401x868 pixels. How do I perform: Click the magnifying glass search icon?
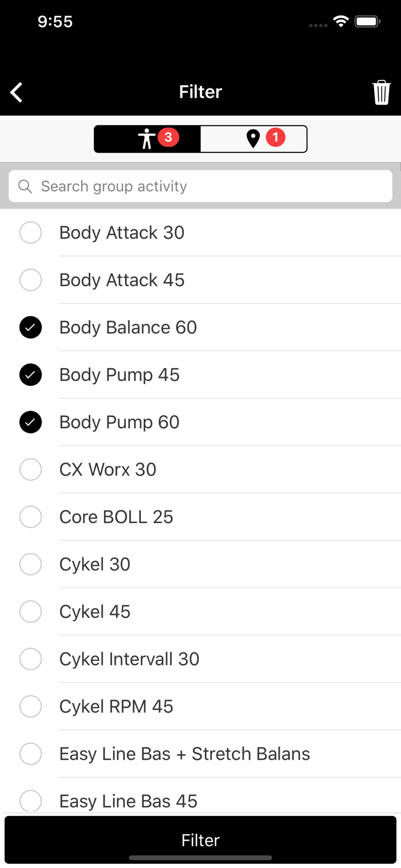click(x=25, y=186)
